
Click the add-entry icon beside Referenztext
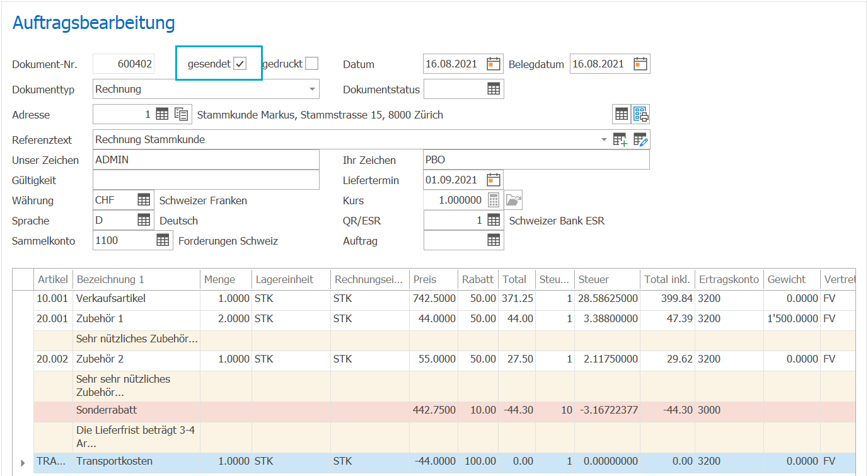(620, 139)
